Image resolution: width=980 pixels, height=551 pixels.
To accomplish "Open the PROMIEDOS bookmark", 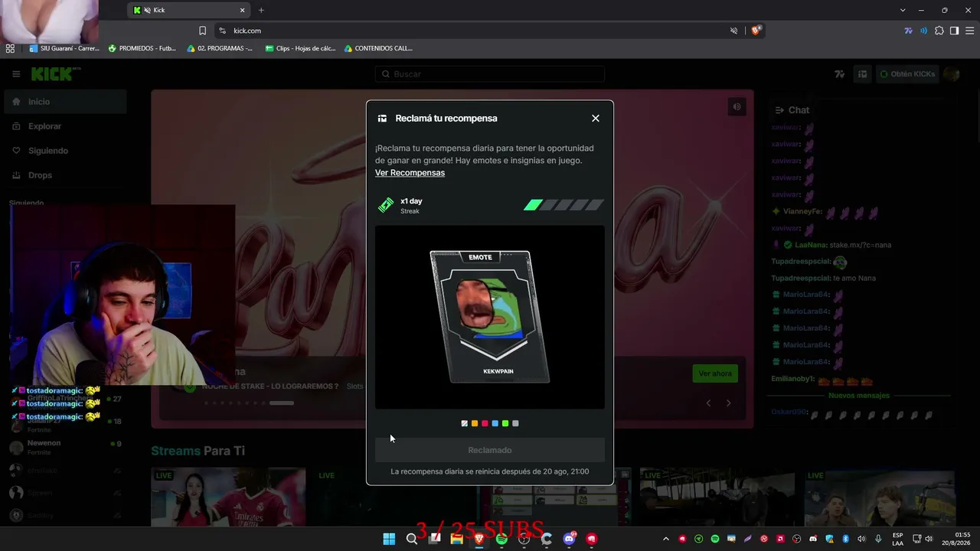I will (142, 48).
